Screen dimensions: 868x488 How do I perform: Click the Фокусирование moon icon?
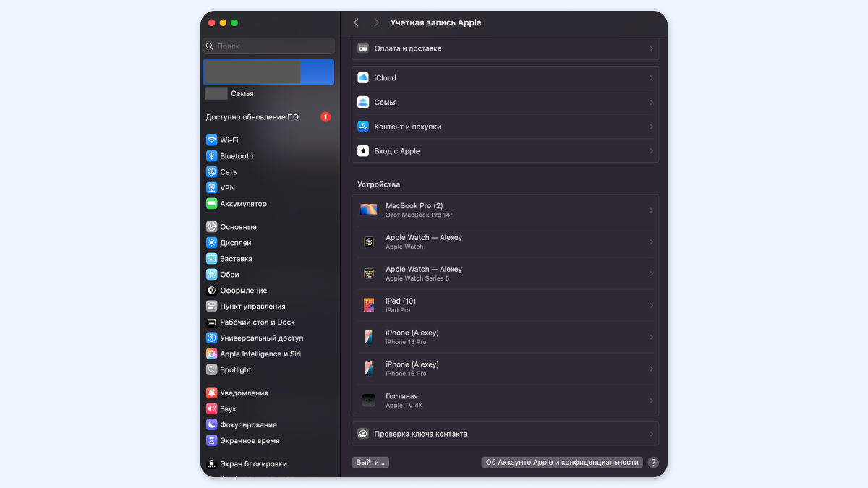pyautogui.click(x=211, y=425)
